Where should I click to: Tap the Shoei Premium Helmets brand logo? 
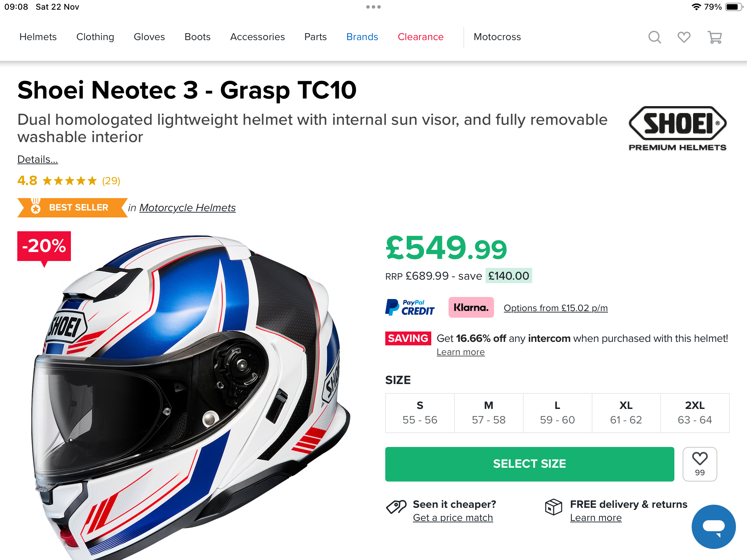tap(677, 129)
